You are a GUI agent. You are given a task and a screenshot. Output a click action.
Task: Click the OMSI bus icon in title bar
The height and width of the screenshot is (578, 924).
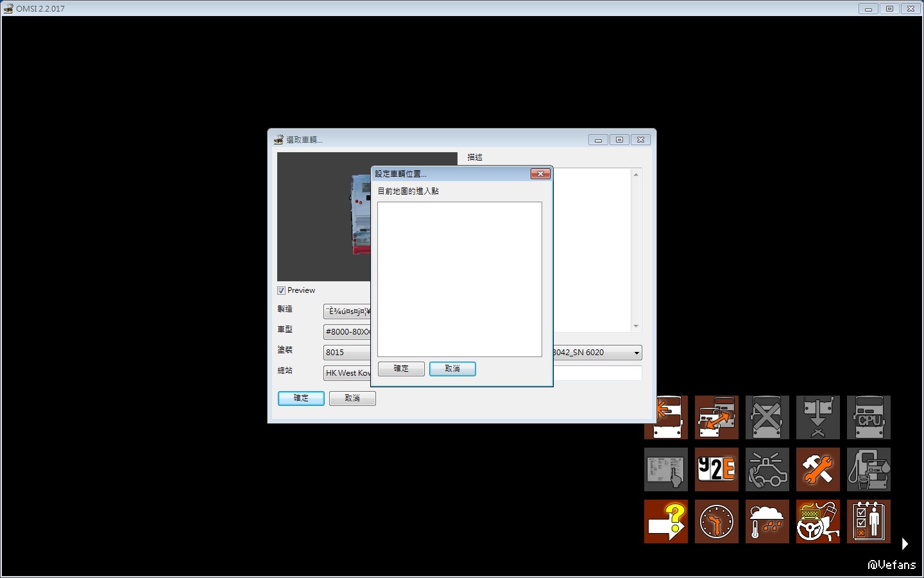click(8, 9)
